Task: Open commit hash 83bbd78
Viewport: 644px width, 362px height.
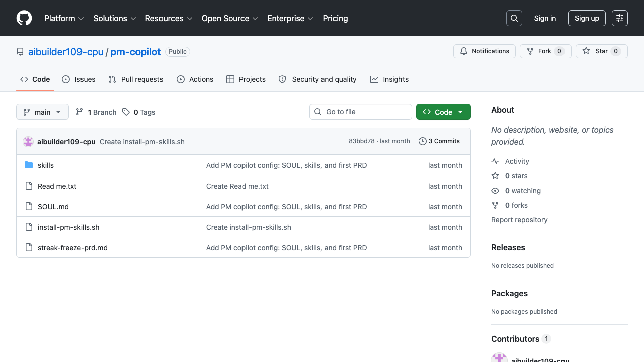Action: point(362,141)
